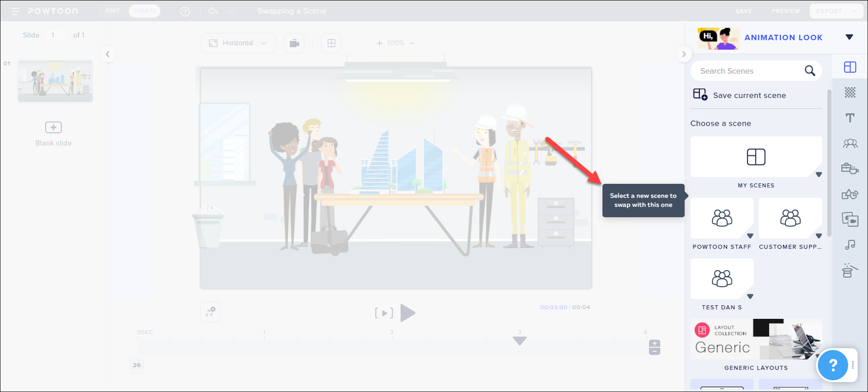
Task: Select the Scenes tab in sidebar
Action: pyautogui.click(x=850, y=67)
